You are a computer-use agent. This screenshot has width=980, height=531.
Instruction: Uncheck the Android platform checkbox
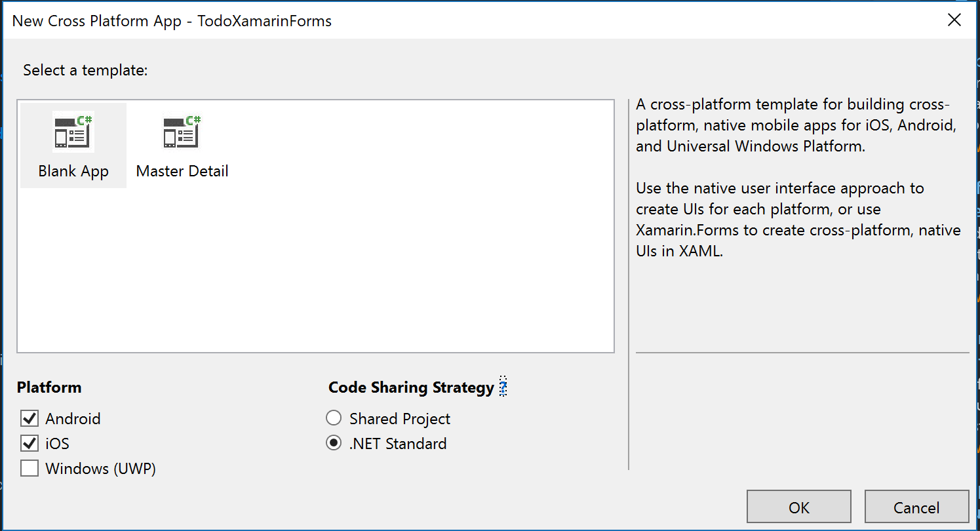pyautogui.click(x=29, y=418)
